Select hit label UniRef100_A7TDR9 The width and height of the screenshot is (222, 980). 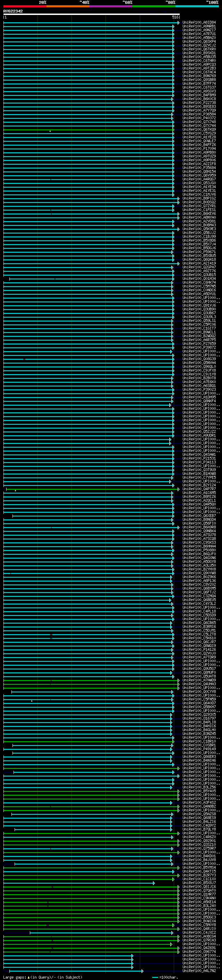[x=199, y=657]
